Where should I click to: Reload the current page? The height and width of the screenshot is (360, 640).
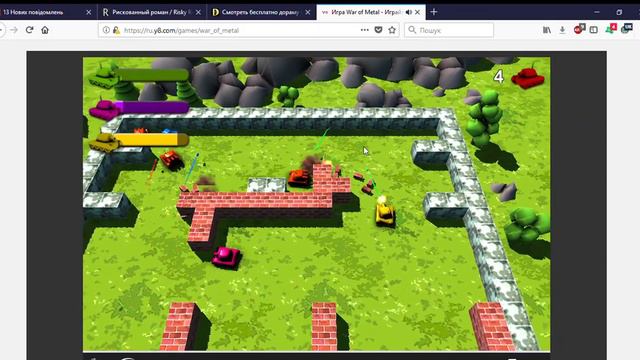[29, 30]
